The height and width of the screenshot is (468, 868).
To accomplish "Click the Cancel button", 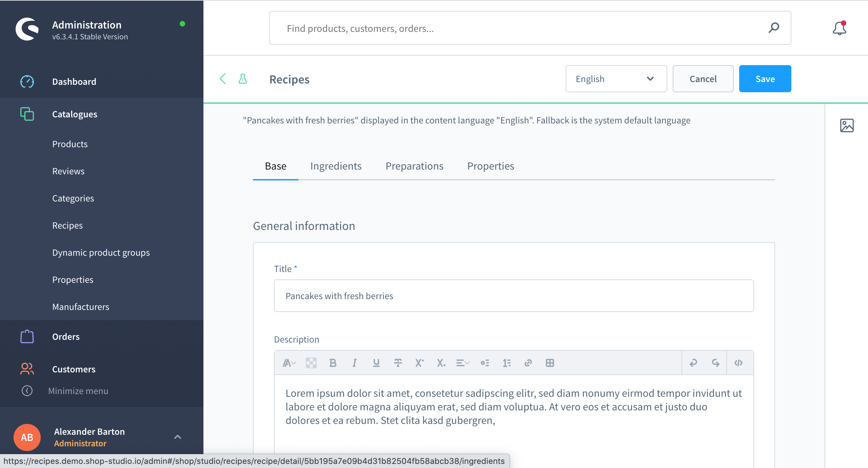I will tap(703, 79).
